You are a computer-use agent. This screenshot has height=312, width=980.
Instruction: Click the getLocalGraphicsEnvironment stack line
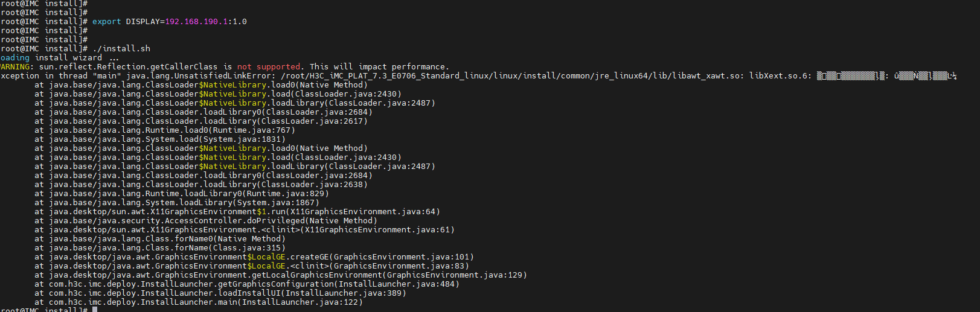tap(288, 275)
